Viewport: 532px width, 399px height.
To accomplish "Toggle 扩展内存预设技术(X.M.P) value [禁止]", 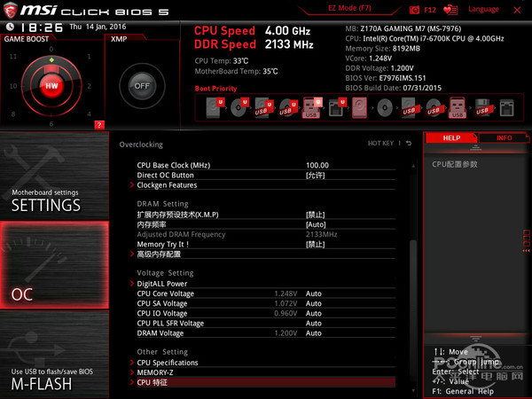I will [315, 215].
